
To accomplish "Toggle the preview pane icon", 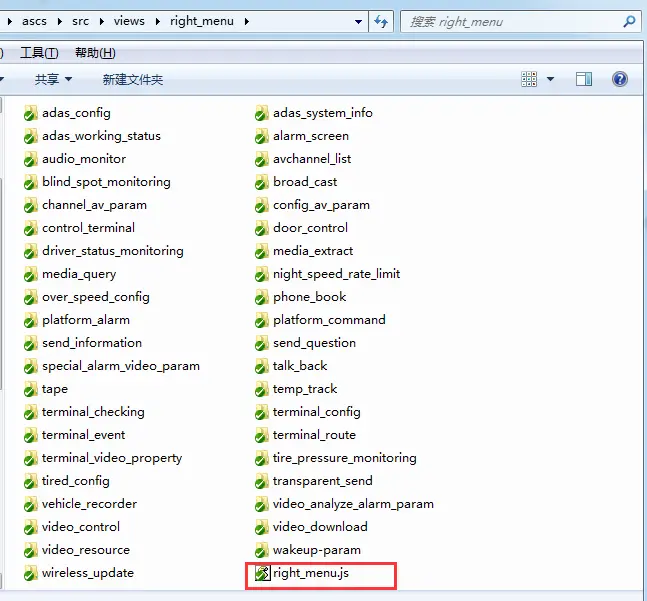I will (583, 79).
